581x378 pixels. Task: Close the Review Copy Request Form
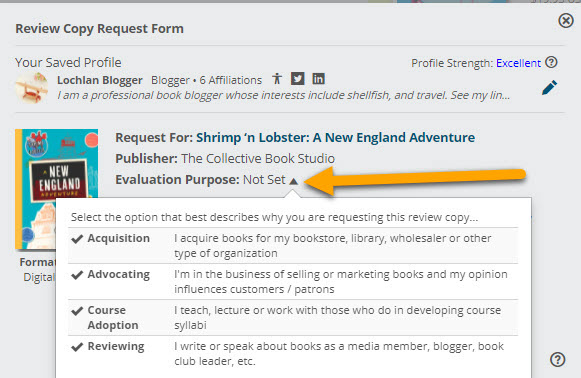tap(566, 21)
